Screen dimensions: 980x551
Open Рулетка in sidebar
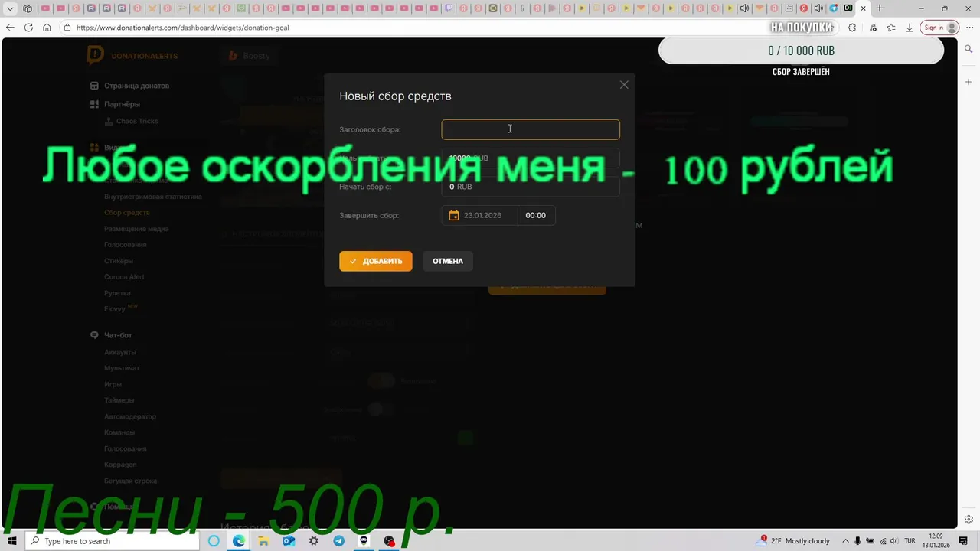coord(117,293)
